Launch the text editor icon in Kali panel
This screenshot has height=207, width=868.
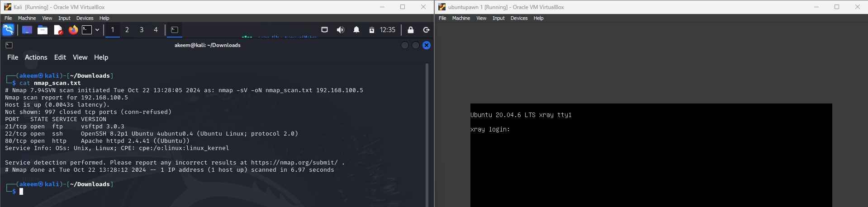pos(58,30)
